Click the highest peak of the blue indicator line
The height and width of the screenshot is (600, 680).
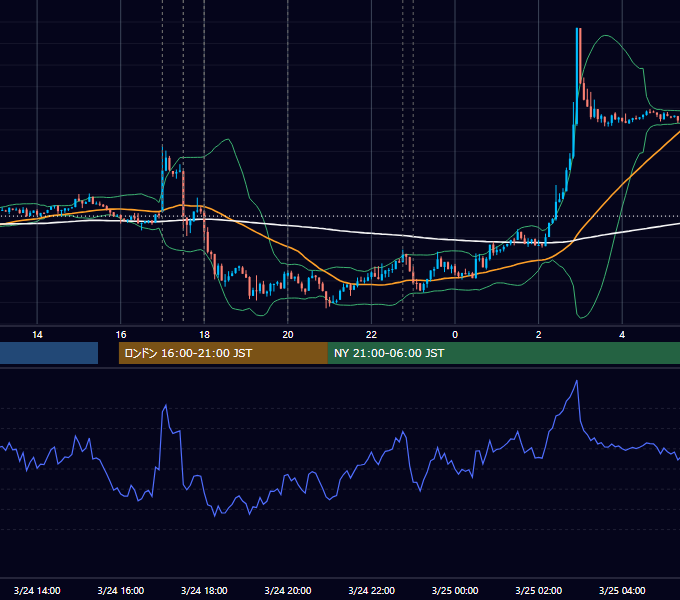click(577, 381)
